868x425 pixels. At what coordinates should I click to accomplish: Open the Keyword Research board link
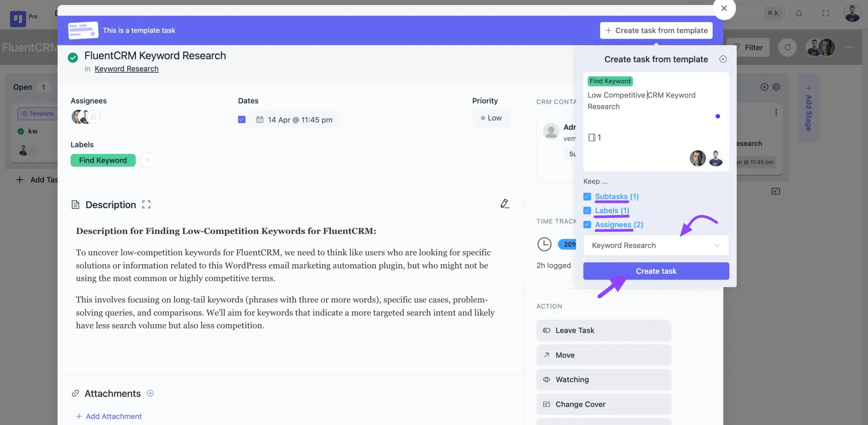(126, 69)
